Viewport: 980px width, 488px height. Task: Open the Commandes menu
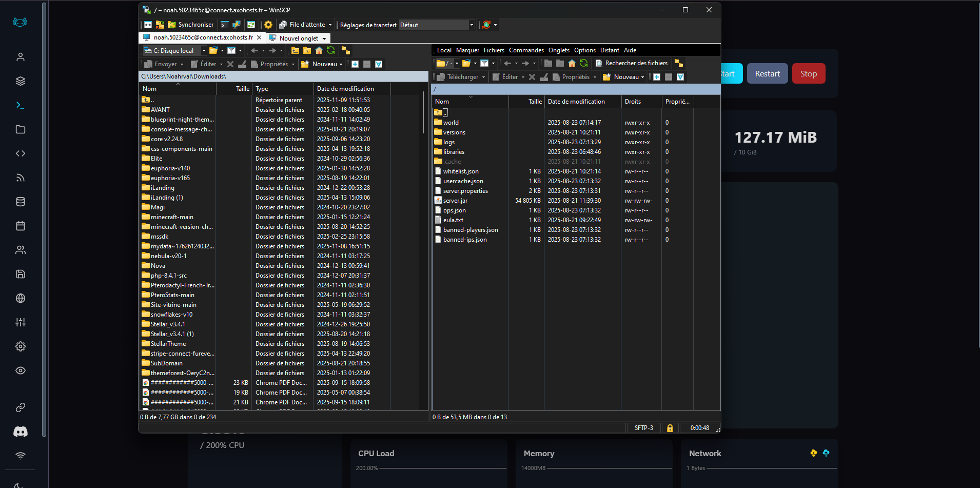pyautogui.click(x=526, y=50)
